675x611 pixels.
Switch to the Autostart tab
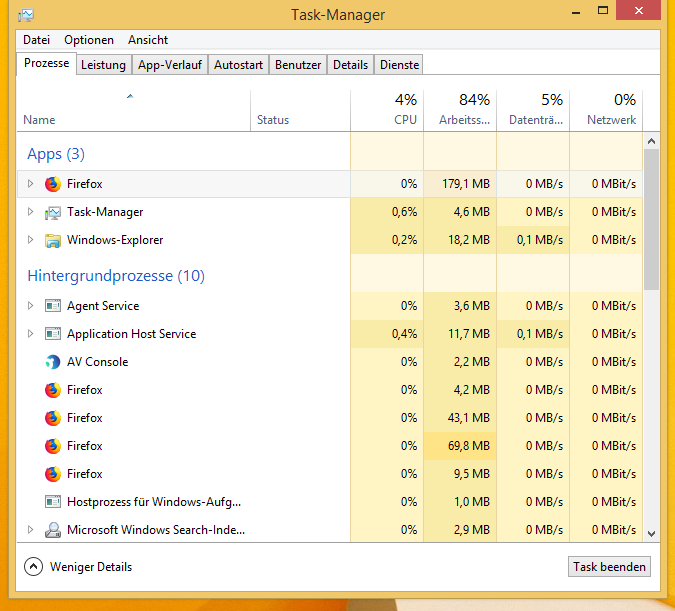(238, 65)
